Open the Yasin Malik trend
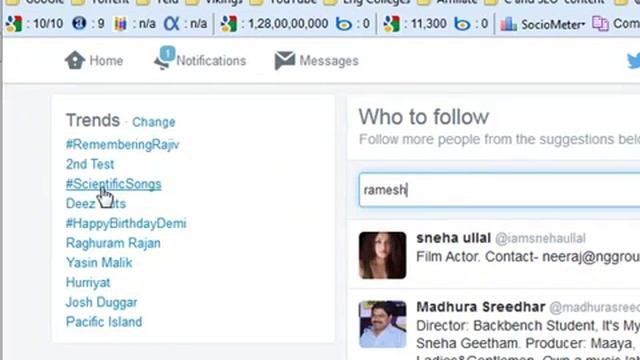 click(x=99, y=263)
